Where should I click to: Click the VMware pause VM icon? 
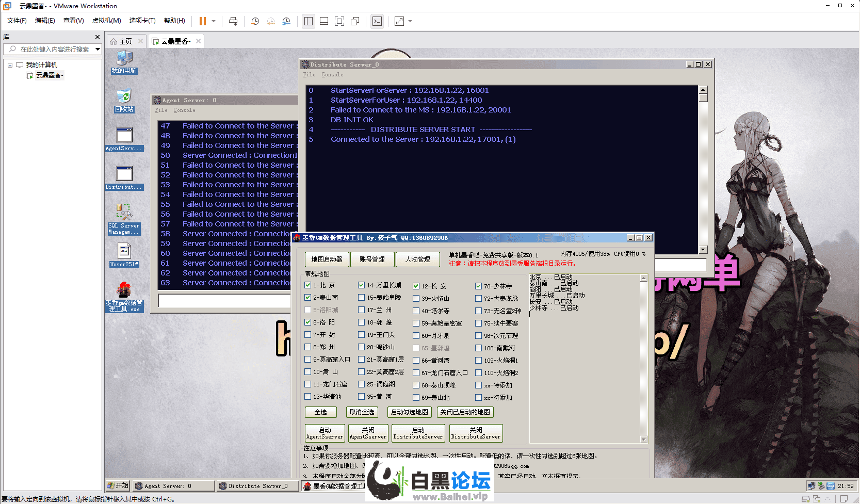click(203, 21)
